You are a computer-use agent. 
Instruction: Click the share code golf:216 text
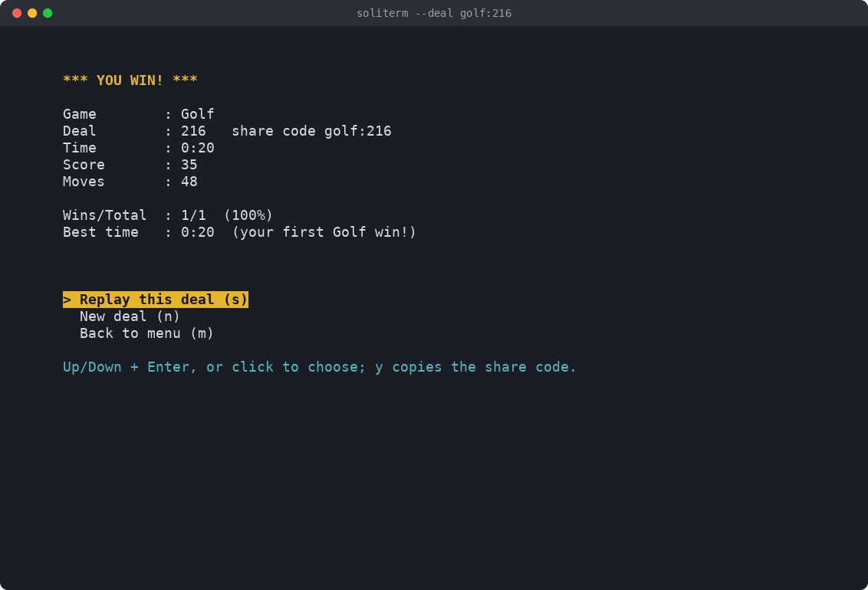[311, 131]
